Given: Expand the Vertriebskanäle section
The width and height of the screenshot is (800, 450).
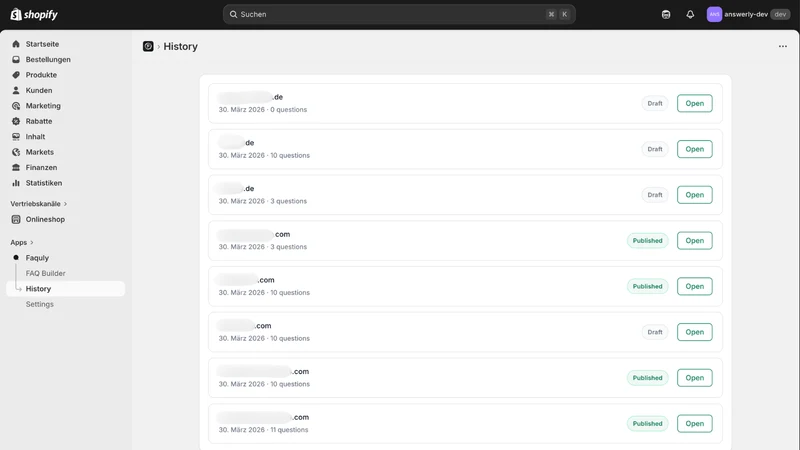Looking at the screenshot, I should click(x=39, y=204).
